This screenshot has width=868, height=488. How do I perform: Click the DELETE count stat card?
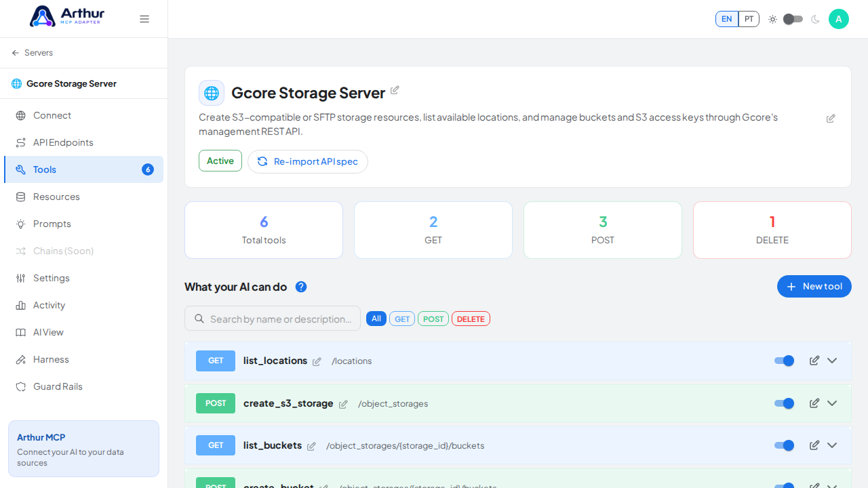pyautogui.click(x=772, y=230)
